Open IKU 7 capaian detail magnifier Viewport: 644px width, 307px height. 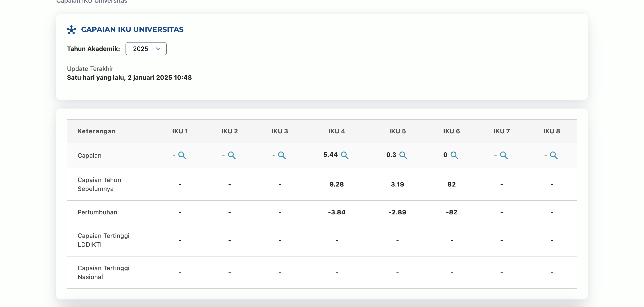click(x=504, y=155)
